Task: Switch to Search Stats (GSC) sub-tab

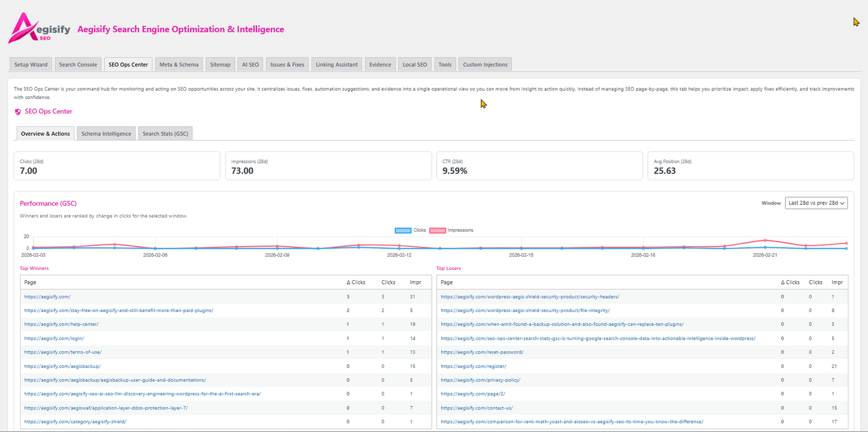Action: 165,134
